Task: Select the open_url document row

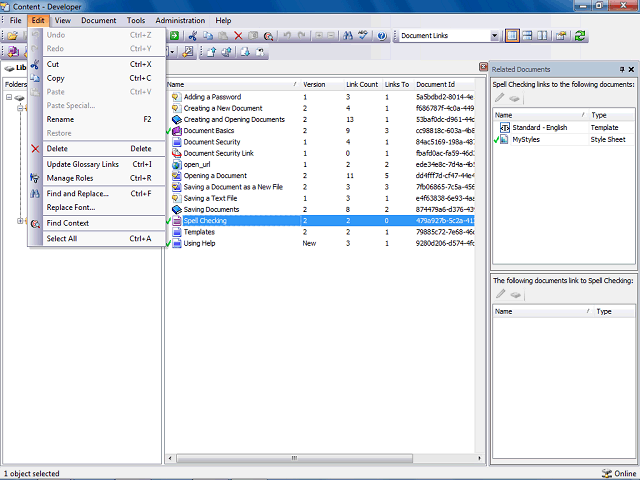Action: (x=320, y=164)
